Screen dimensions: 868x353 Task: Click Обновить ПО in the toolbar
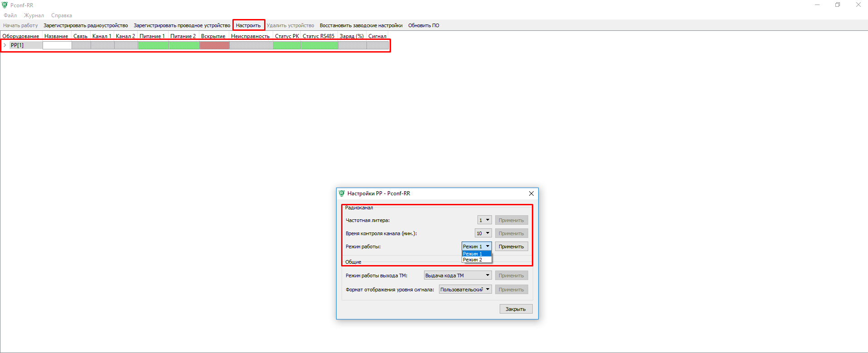[x=424, y=25]
